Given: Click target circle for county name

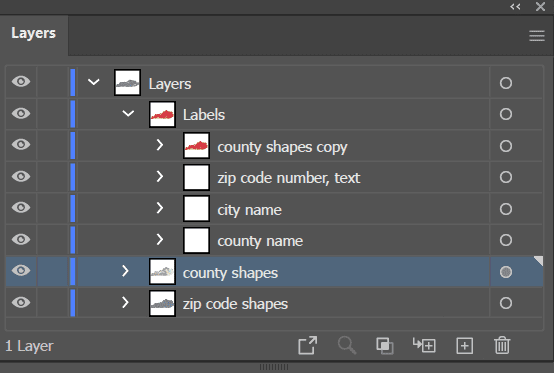Looking at the screenshot, I should pyautogui.click(x=506, y=240).
